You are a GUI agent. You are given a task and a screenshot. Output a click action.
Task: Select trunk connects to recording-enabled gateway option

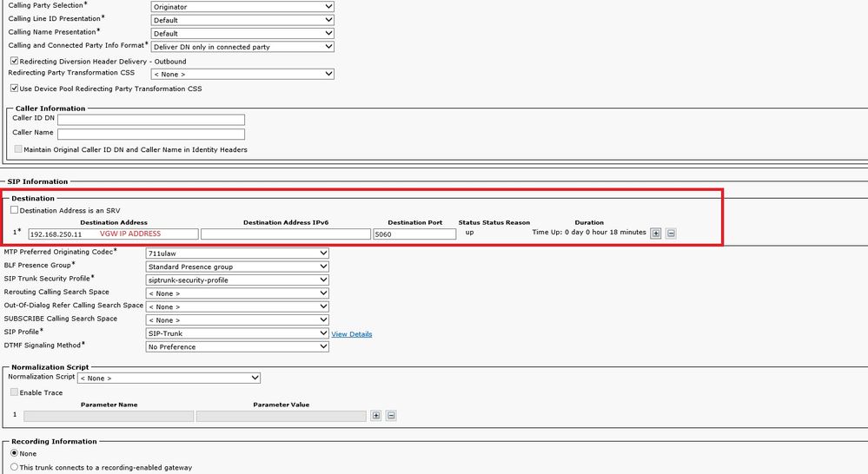[15, 467]
